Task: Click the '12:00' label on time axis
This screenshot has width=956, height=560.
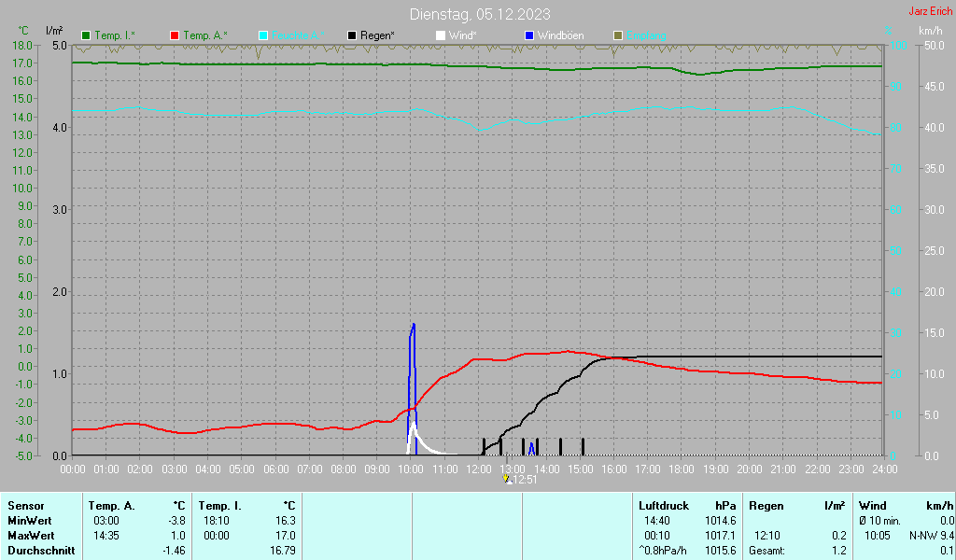Action: click(x=479, y=469)
